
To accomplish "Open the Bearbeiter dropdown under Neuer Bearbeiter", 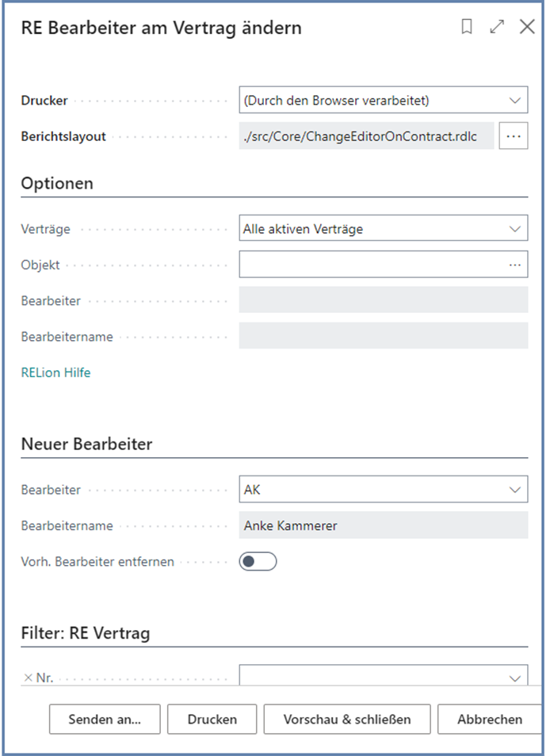I will tap(516, 489).
